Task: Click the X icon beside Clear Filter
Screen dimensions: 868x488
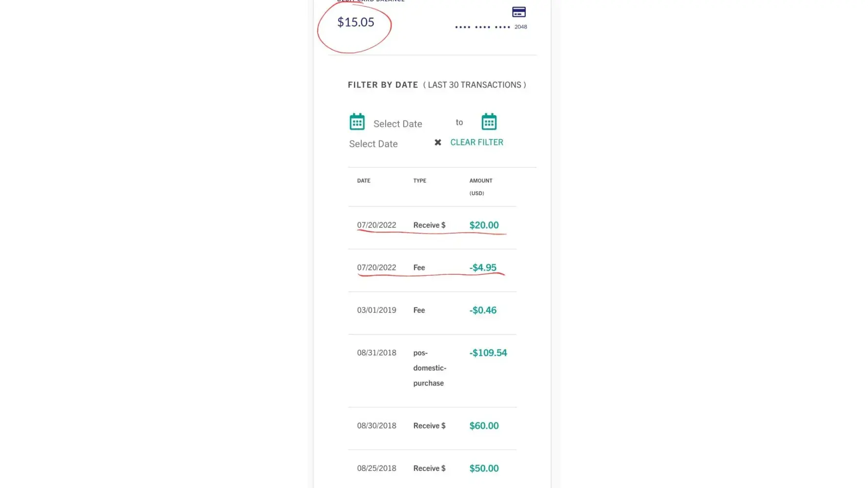Action: [x=438, y=142]
